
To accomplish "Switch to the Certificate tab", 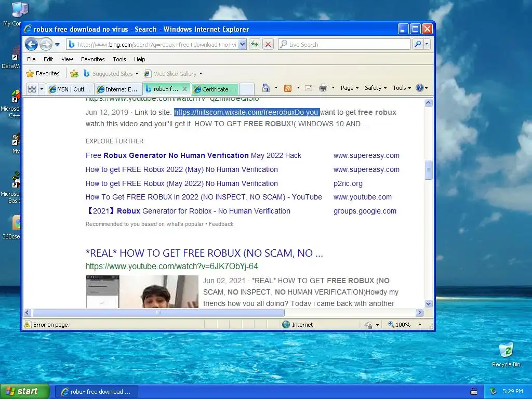I will (x=215, y=89).
